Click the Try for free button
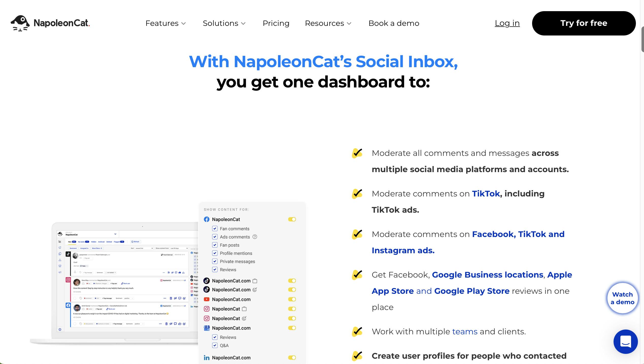 (584, 23)
